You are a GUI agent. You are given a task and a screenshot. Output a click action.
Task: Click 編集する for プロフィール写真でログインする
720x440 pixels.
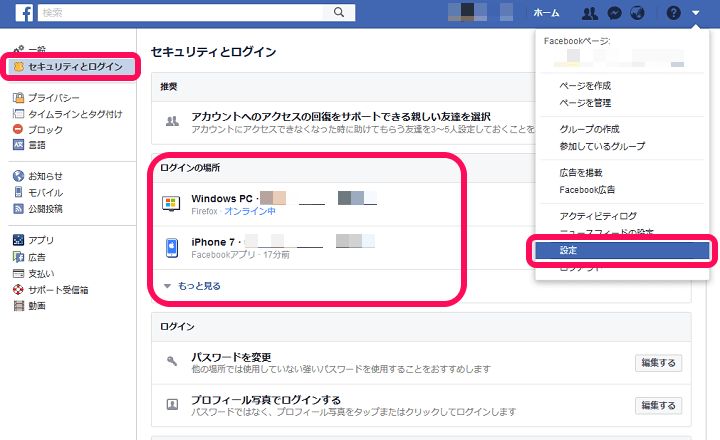click(658, 406)
